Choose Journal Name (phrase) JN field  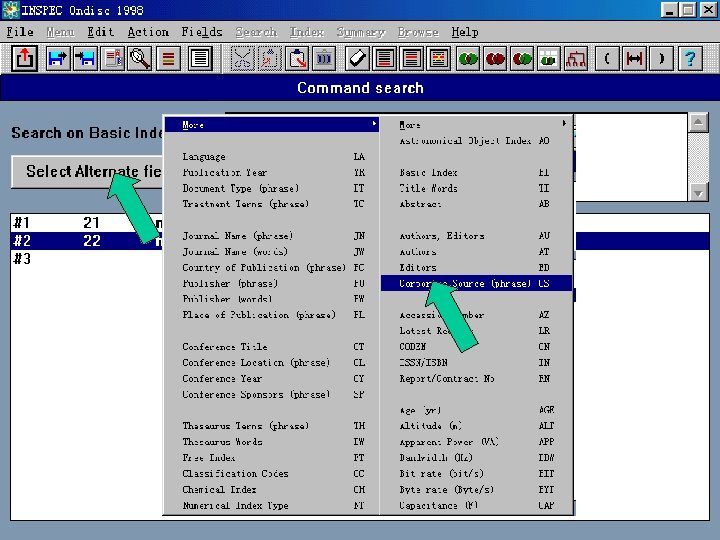pyautogui.click(x=272, y=236)
